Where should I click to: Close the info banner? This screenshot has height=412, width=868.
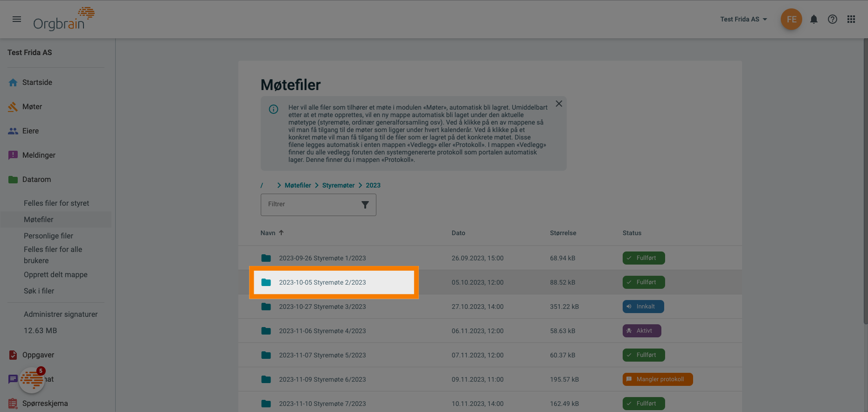click(559, 104)
